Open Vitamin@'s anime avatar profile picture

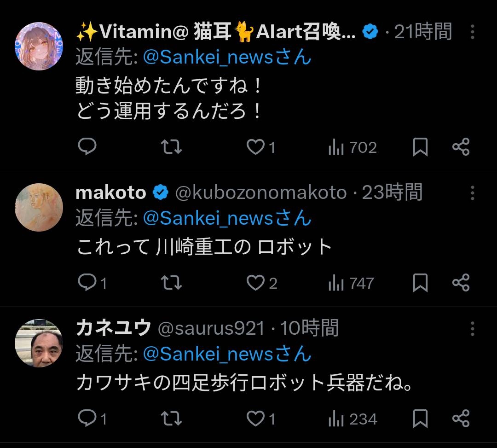pos(39,46)
